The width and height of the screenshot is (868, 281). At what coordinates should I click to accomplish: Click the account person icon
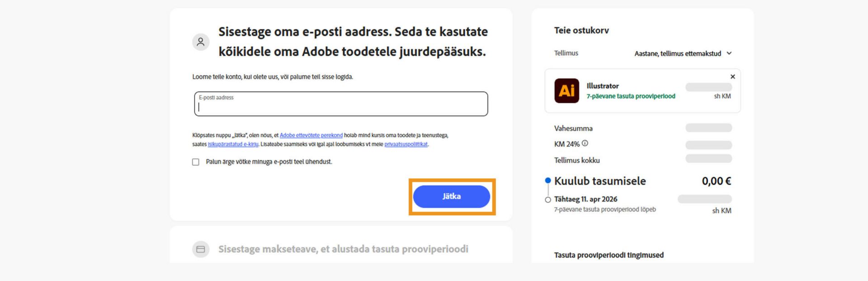click(x=201, y=42)
